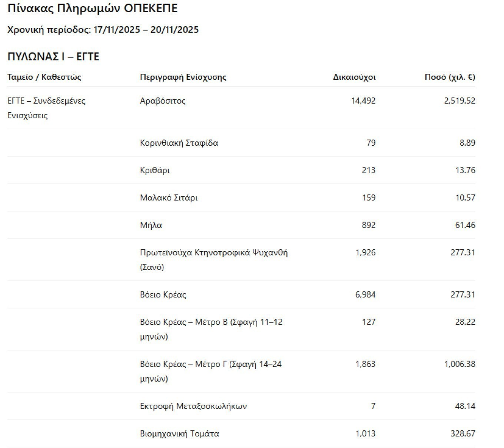Click the 'Κορινθιακή Σταφίδα' row description

[x=179, y=143]
